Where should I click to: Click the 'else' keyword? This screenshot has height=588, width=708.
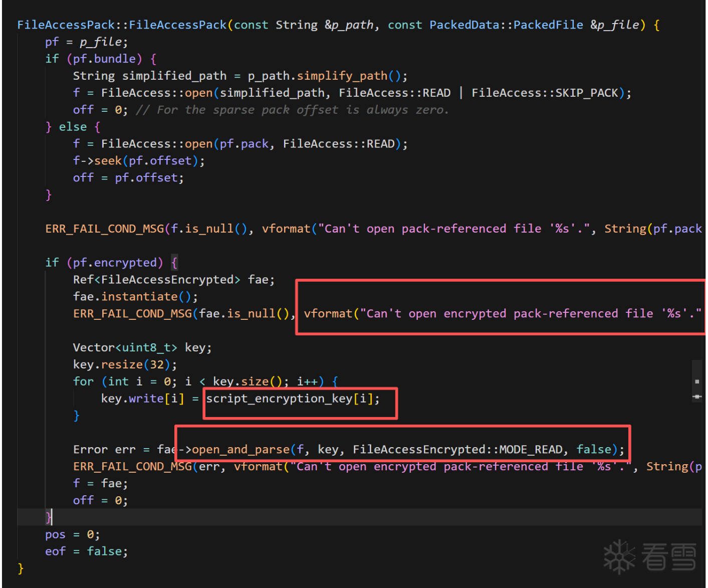[x=73, y=127]
